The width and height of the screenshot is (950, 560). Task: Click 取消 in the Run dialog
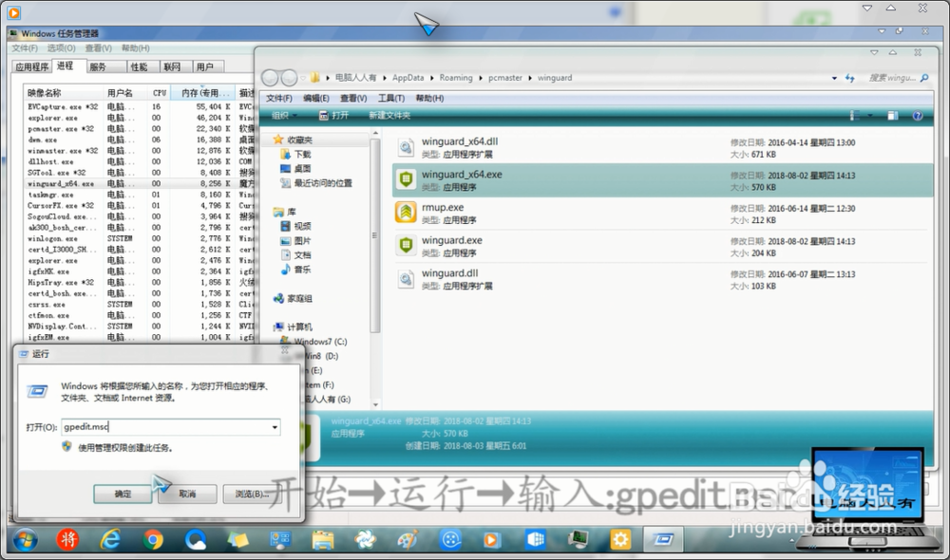click(x=187, y=494)
